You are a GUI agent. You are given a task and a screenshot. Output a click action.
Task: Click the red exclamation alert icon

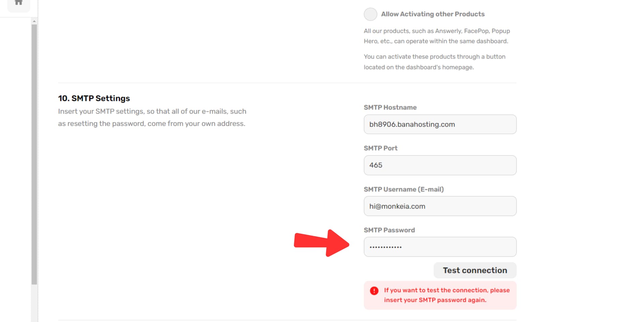374,291
